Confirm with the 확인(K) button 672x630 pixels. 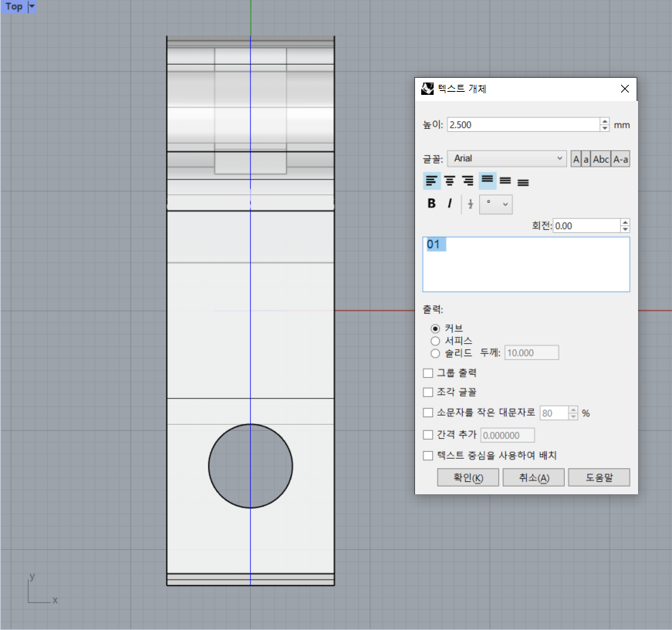[x=468, y=477]
